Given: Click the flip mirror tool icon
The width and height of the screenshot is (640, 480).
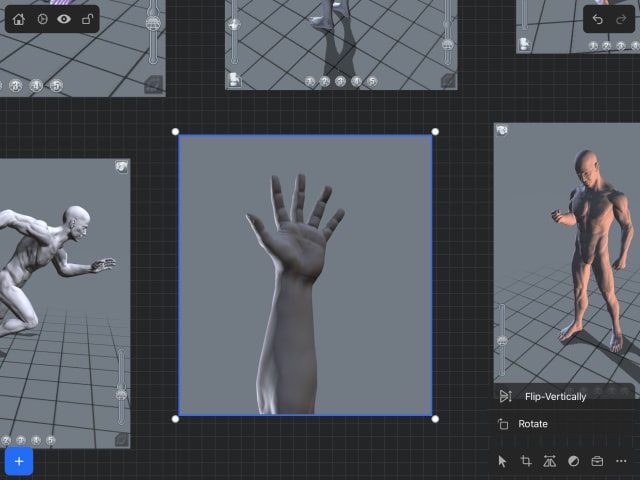Looking at the screenshot, I should pyautogui.click(x=550, y=461).
